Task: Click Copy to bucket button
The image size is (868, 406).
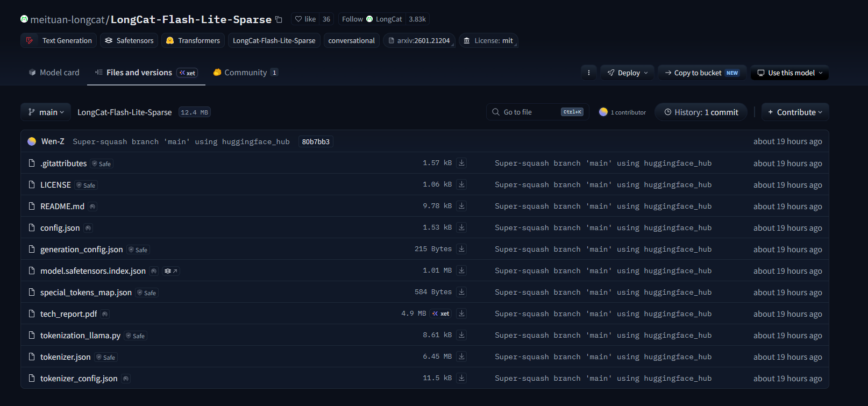Action: coord(702,73)
